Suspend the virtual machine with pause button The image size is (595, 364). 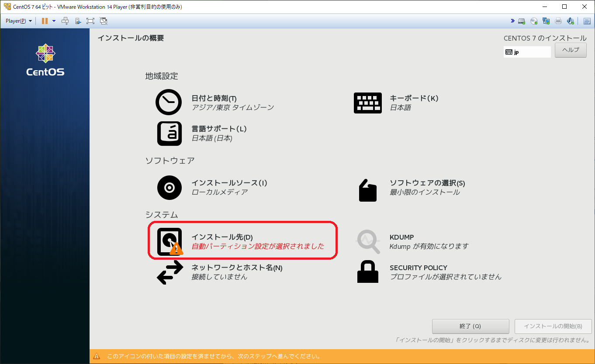click(x=45, y=21)
